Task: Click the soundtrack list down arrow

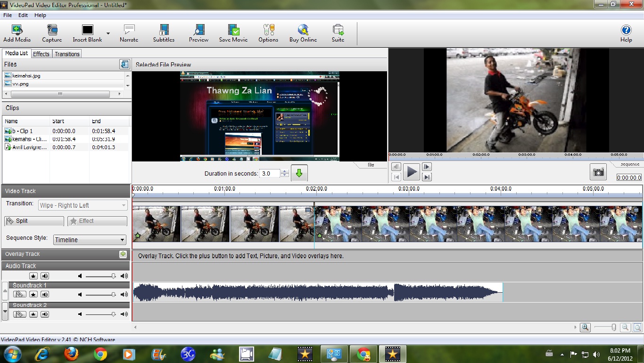Action: 5,311
